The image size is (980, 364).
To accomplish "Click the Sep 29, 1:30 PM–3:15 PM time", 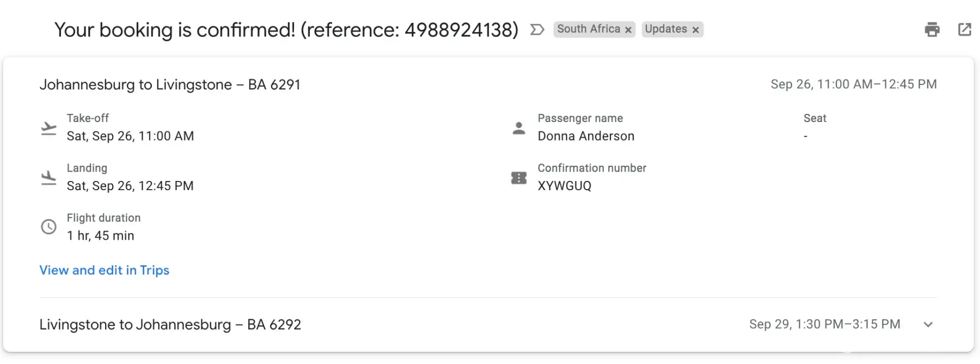I will click(x=824, y=325).
